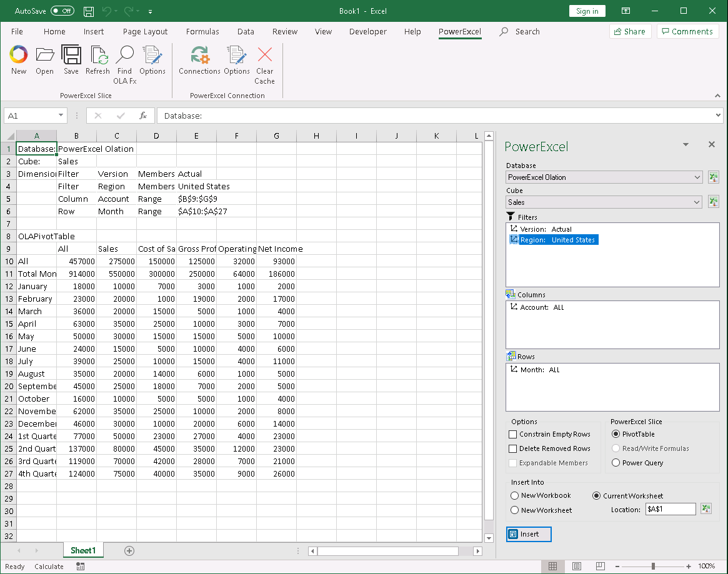Click the Redo icon in title bar

point(129,11)
